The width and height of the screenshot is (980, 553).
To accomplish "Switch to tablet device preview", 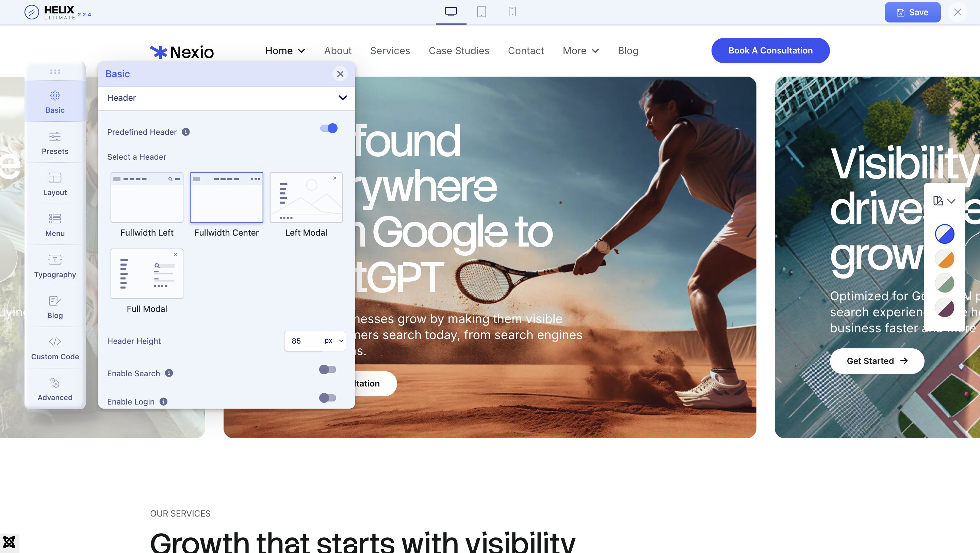I will 481,12.
